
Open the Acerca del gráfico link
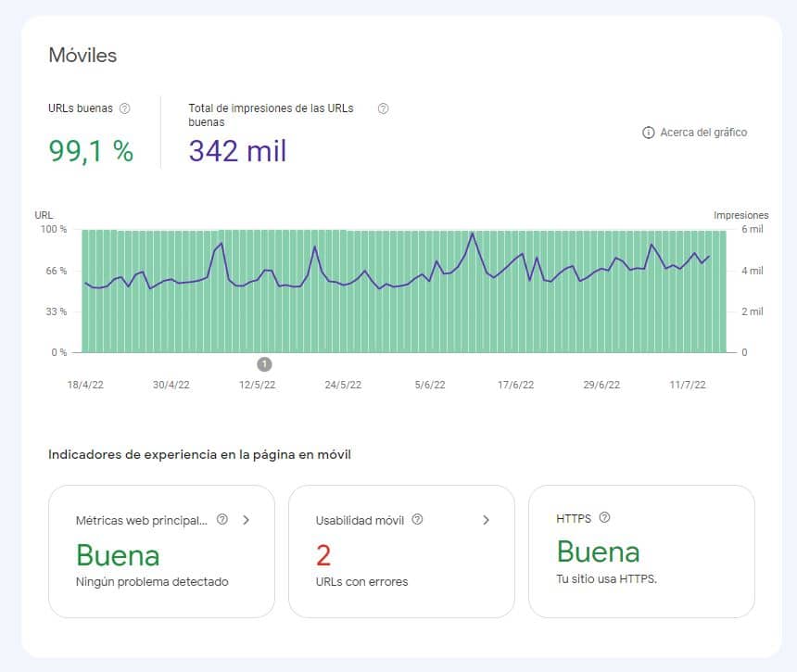coord(703,133)
